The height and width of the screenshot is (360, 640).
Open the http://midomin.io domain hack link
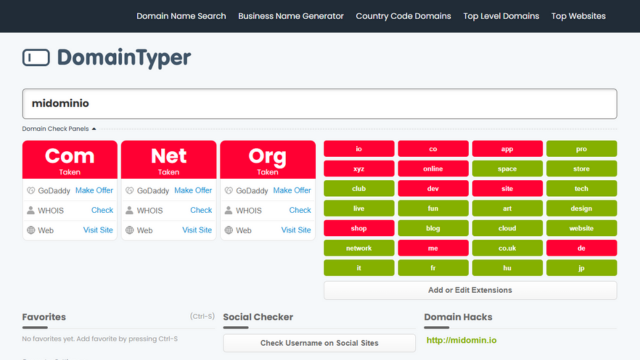point(462,340)
